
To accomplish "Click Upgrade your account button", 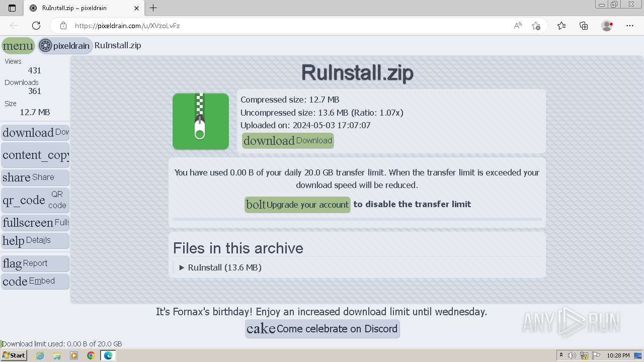I will pyautogui.click(x=297, y=205).
